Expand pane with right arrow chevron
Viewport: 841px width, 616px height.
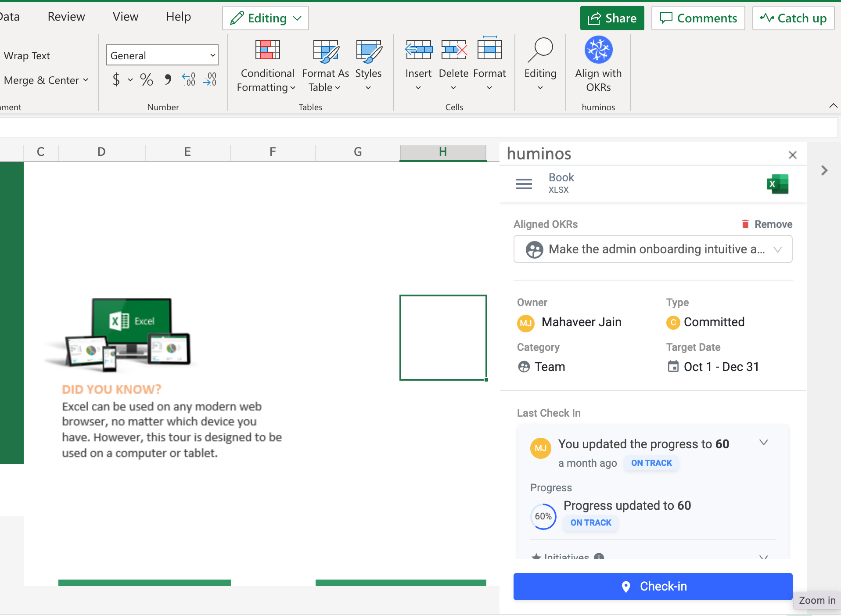pyautogui.click(x=824, y=170)
